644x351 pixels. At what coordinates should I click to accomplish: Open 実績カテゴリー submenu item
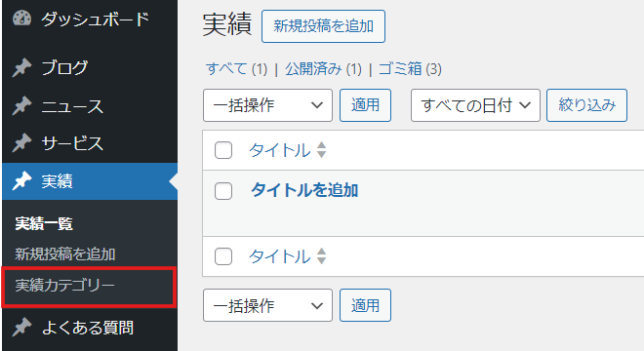[x=65, y=286]
